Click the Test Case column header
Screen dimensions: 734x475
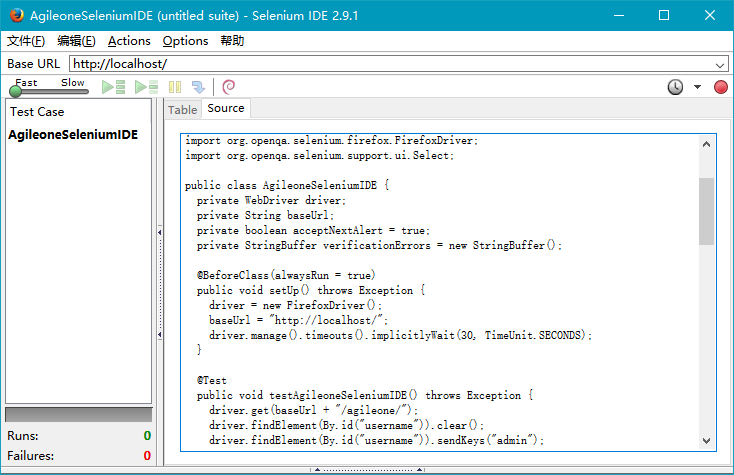point(37,112)
